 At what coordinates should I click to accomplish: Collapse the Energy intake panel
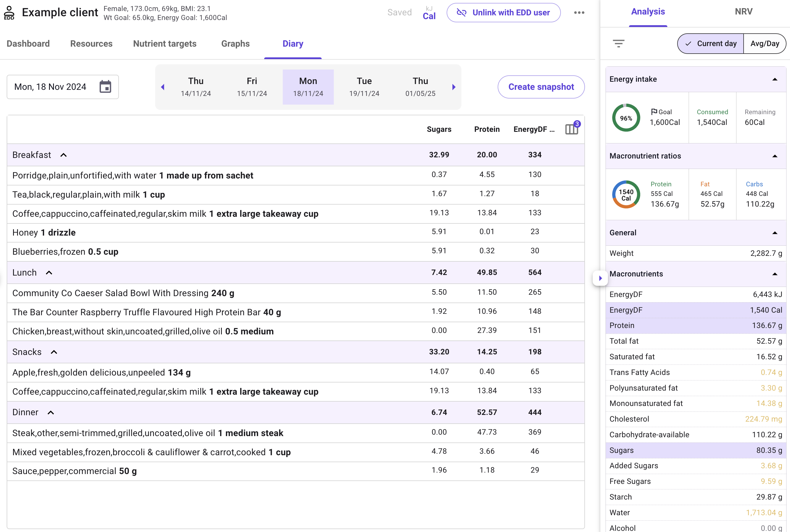click(x=774, y=79)
